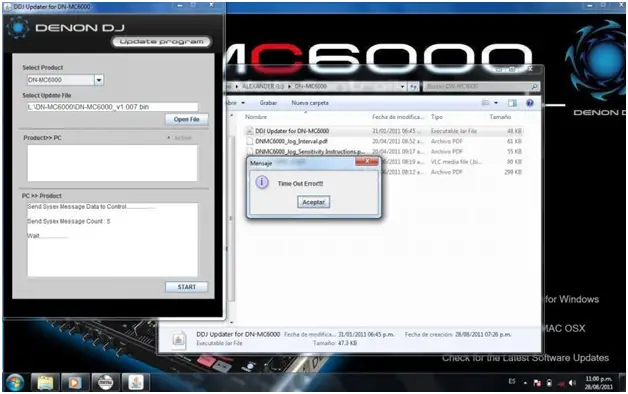Open the file explorer taskbar icon
628x394 pixels.
click(x=45, y=382)
